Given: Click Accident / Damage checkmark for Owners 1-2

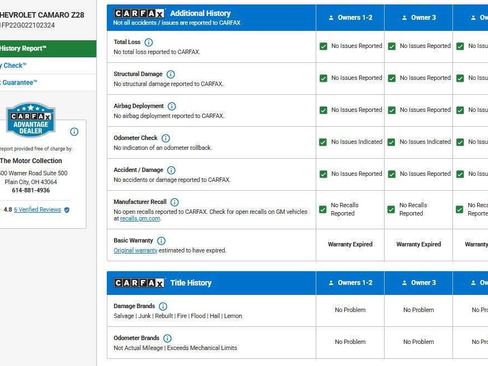Looking at the screenshot, I should pos(323,174).
